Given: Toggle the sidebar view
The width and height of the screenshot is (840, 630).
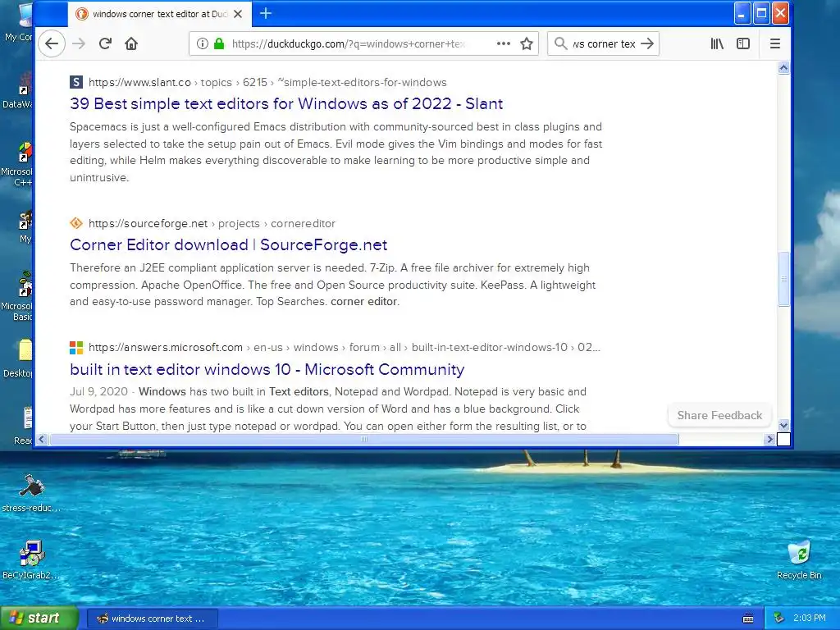Looking at the screenshot, I should (x=743, y=43).
